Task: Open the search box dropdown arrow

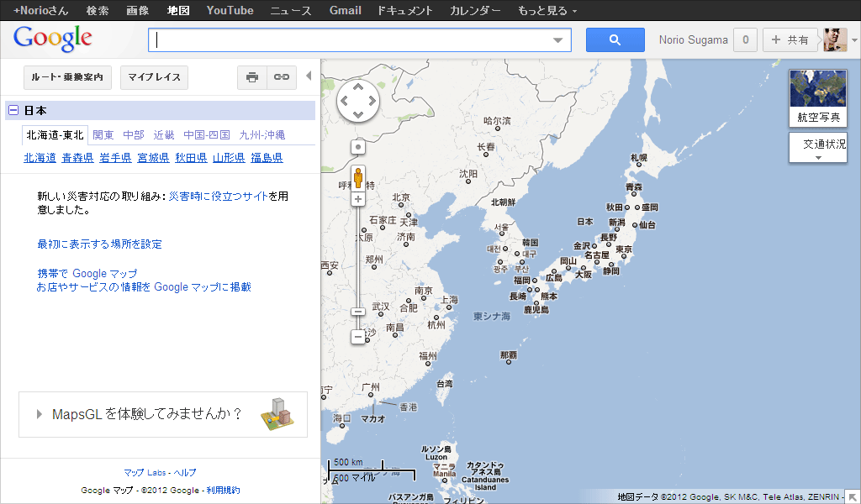Action: pos(558,40)
